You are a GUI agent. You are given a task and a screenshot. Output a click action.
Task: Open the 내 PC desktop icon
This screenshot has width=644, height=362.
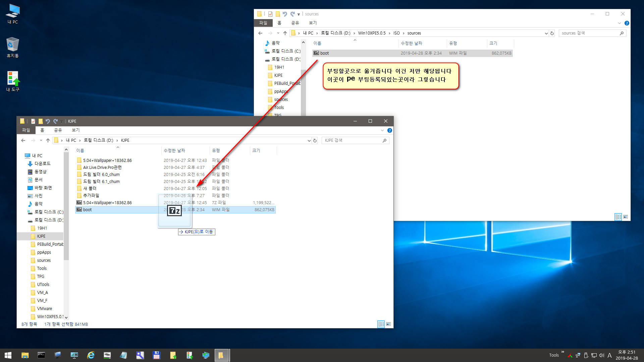[13, 14]
